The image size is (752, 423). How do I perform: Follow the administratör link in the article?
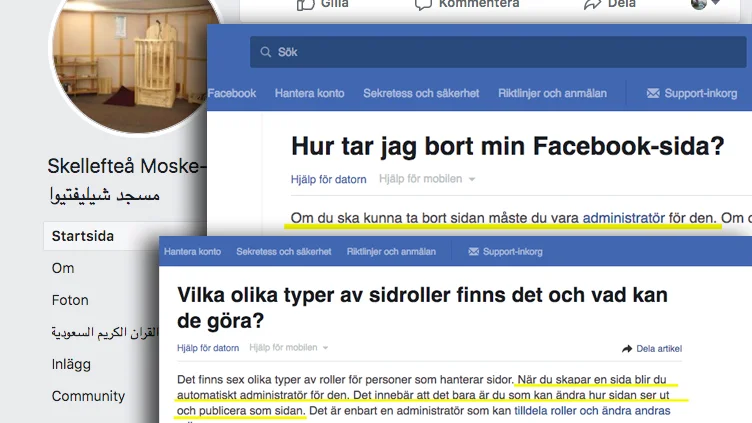[x=623, y=218]
